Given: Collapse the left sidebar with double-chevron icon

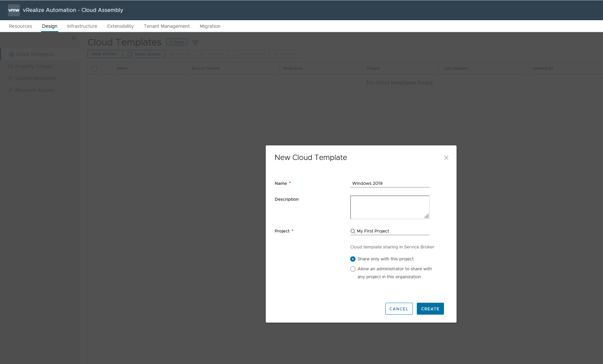Looking at the screenshot, I should click(x=74, y=38).
